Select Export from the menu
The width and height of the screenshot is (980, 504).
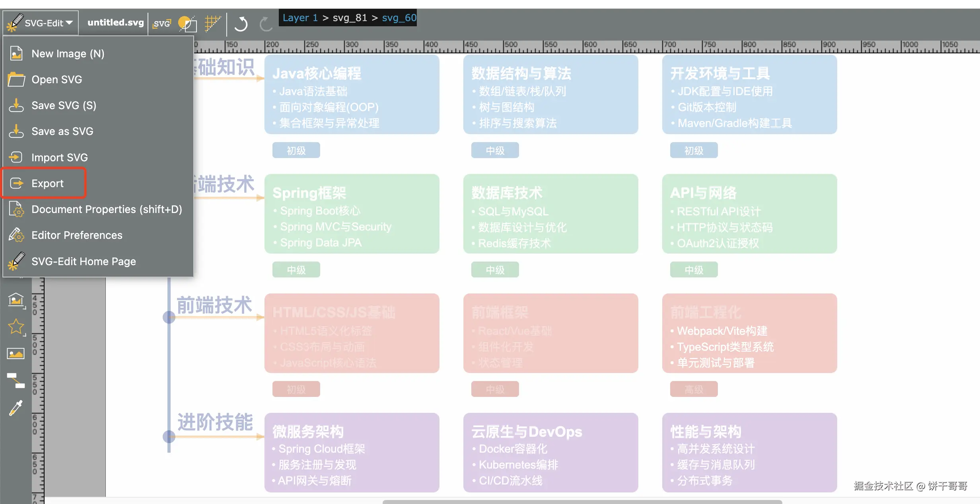pos(47,183)
